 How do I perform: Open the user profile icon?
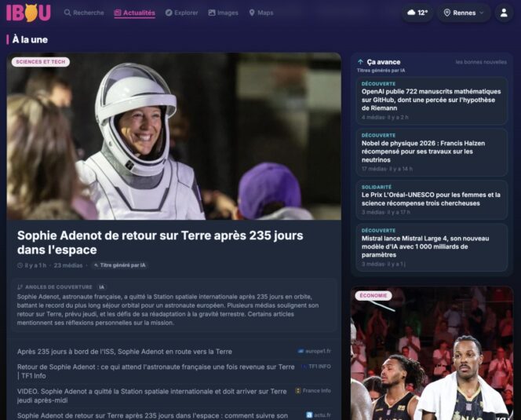[504, 13]
